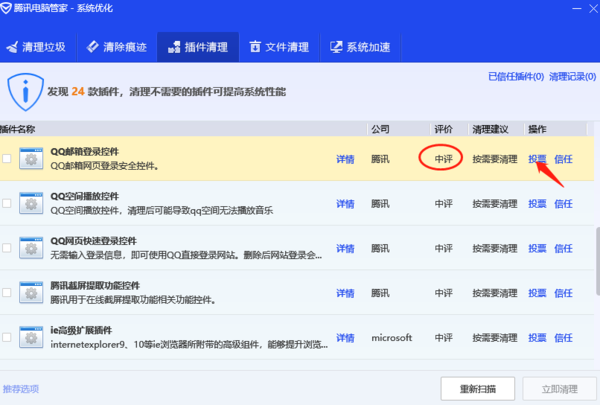
Task: Click the QQ网页快速登录控件 plugin icon
Action: [x=33, y=248]
